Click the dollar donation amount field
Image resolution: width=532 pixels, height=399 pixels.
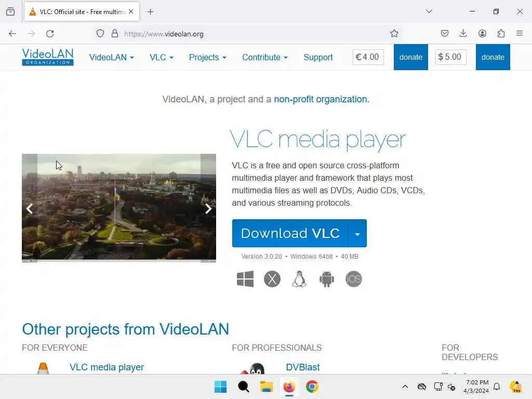coord(450,57)
